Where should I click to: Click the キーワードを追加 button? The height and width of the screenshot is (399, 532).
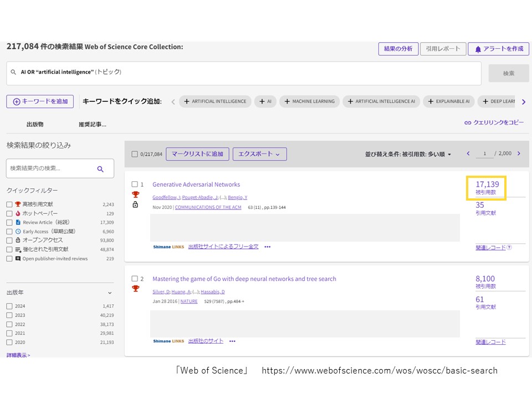(40, 101)
